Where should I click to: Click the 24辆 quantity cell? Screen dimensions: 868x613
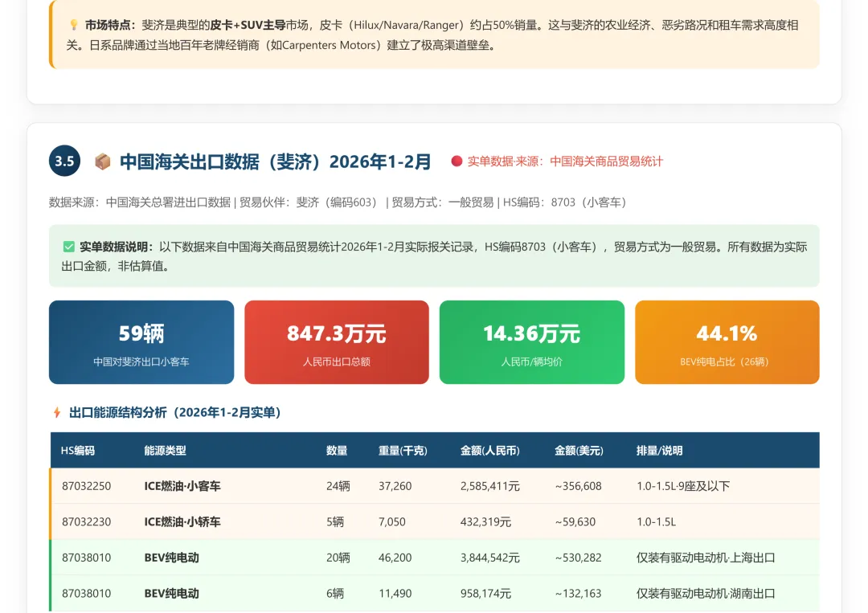[x=338, y=486]
